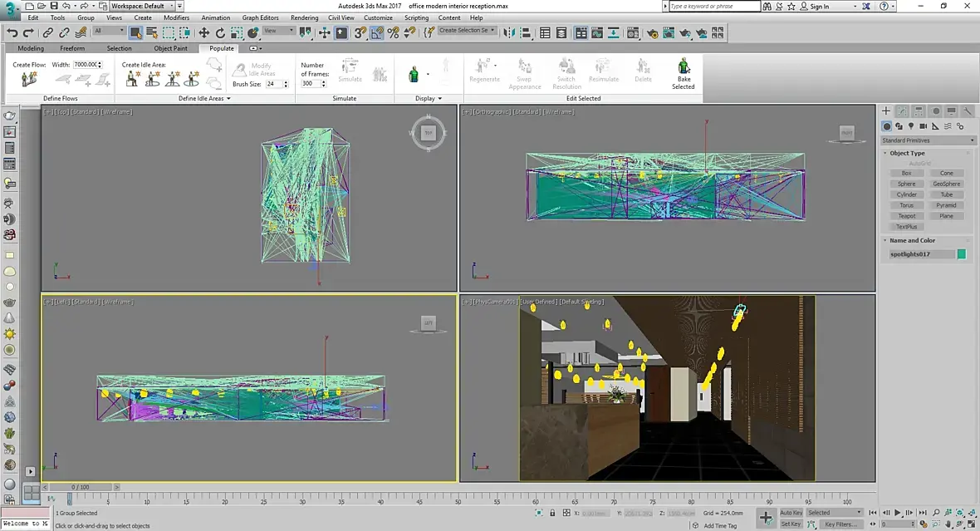Select the Move transform tool

coord(203,33)
